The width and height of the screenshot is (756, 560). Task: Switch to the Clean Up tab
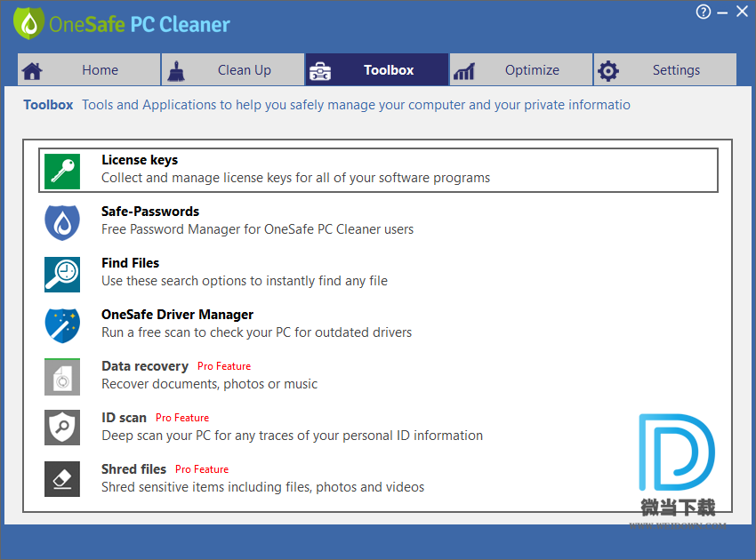(x=233, y=70)
